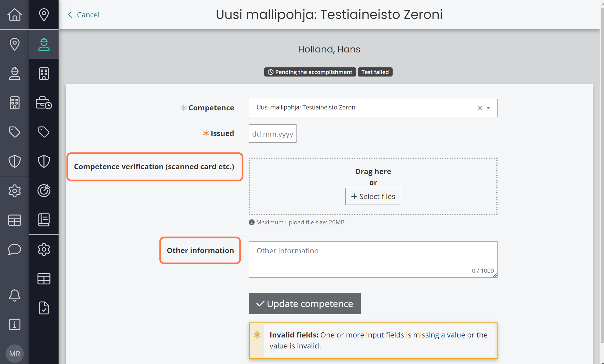Open the target goal icon
The height and width of the screenshot is (364, 604).
click(x=44, y=191)
